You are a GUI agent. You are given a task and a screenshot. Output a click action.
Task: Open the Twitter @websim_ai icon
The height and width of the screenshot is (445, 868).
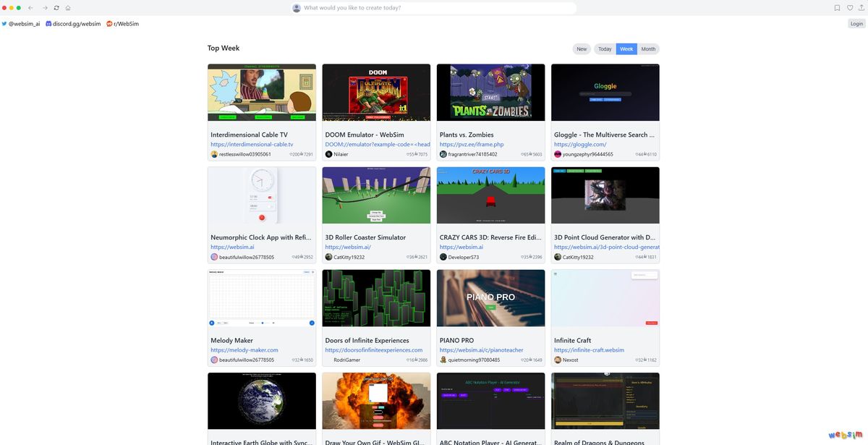4,23
